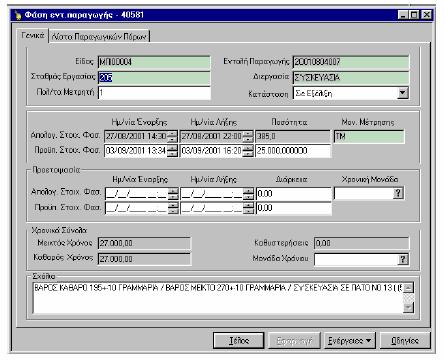Click the Εντολή Παραγωγής field
Image resolution: width=445 pixels, height=360 pixels.
(x=351, y=62)
